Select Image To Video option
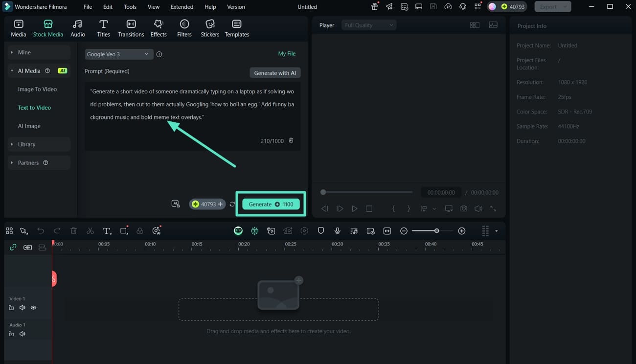 [37, 89]
